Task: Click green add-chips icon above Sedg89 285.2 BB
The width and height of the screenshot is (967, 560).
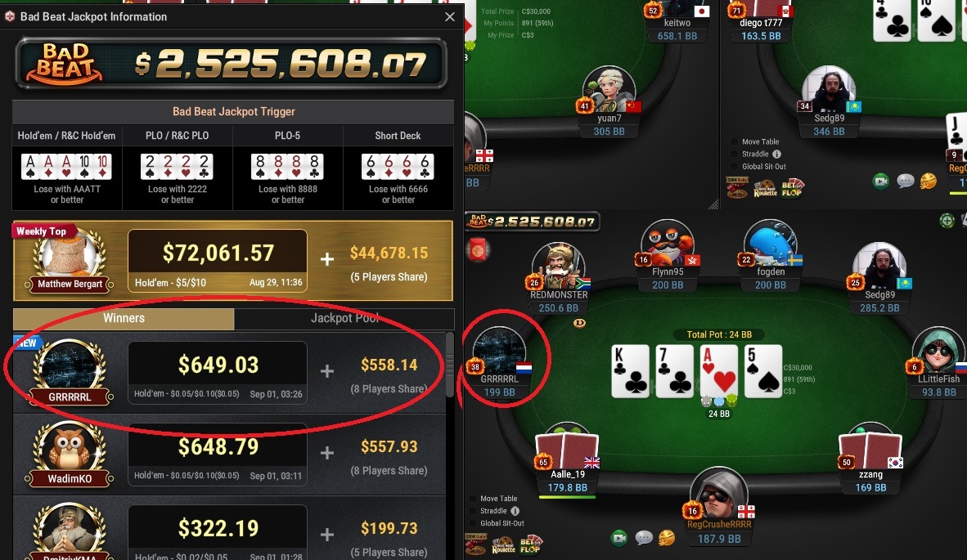Action: (947, 221)
